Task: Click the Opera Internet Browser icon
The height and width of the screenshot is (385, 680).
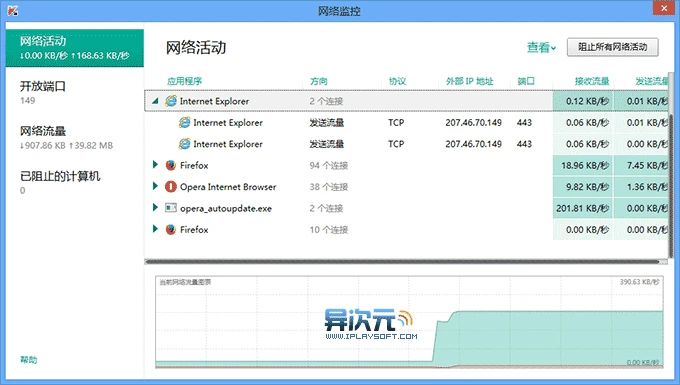Action: [171, 186]
